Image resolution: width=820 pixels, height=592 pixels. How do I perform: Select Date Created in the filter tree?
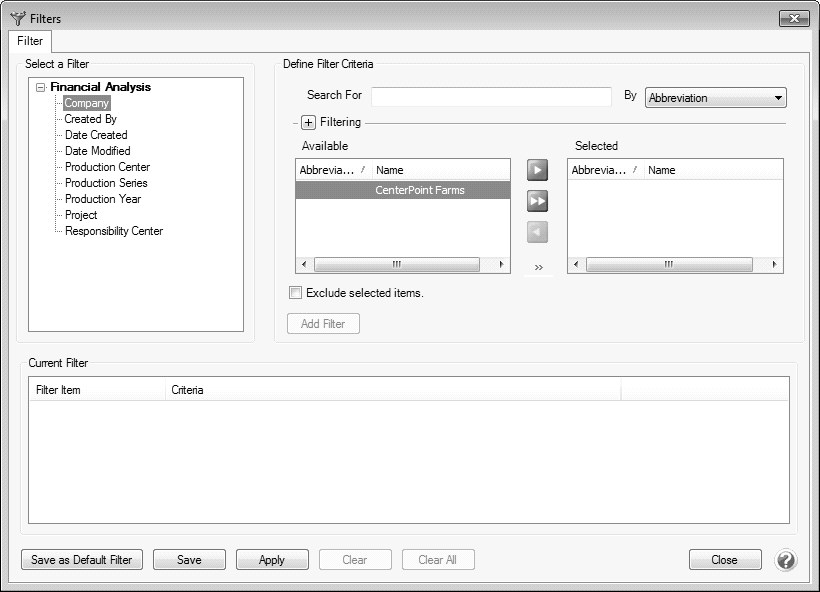pos(96,135)
